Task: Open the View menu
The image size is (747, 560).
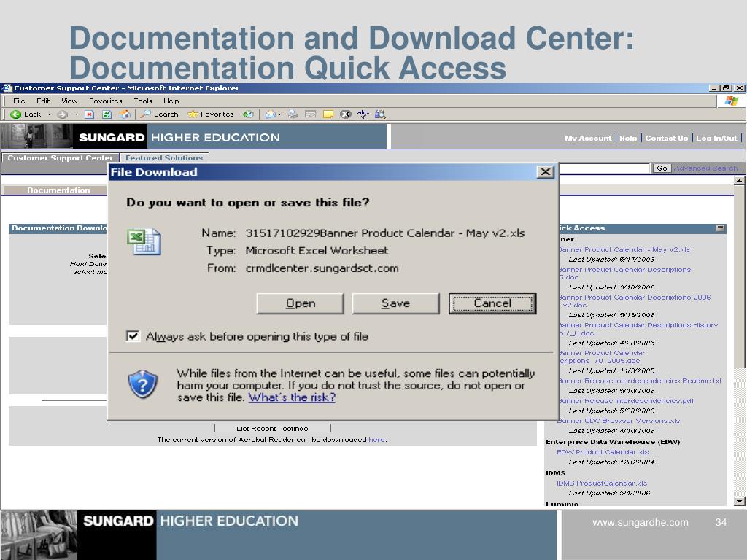Action: point(69,101)
